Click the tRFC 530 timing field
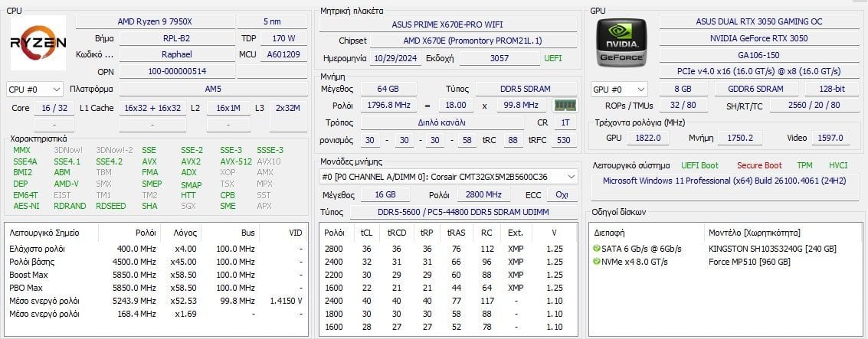Screen dimensions: 868x339 pyautogui.click(x=564, y=141)
